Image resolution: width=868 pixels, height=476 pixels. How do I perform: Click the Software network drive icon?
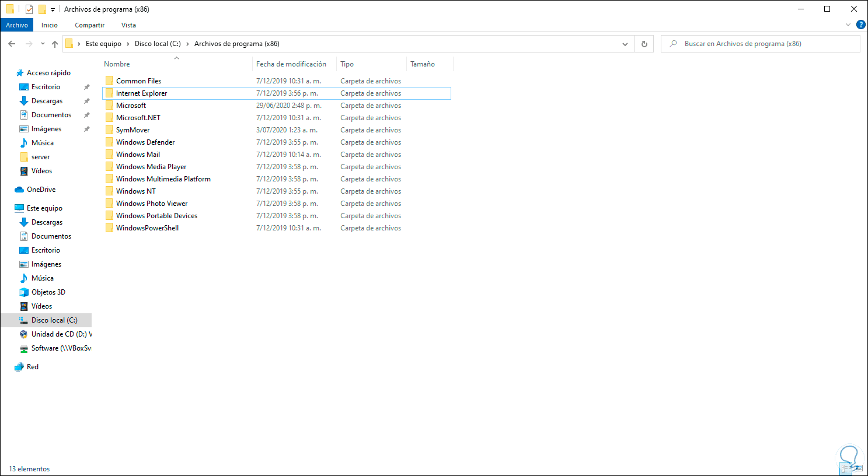click(24, 348)
